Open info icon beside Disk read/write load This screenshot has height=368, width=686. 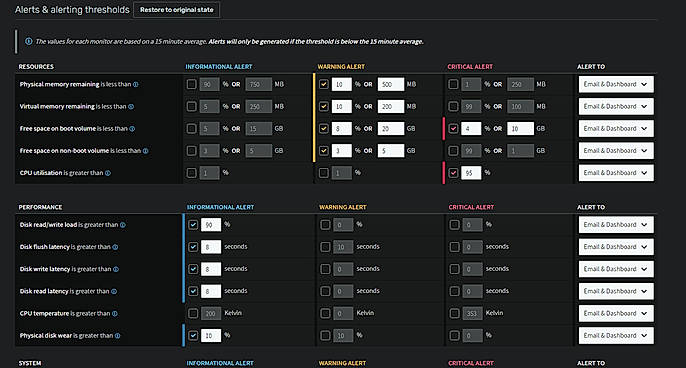[x=122, y=225]
